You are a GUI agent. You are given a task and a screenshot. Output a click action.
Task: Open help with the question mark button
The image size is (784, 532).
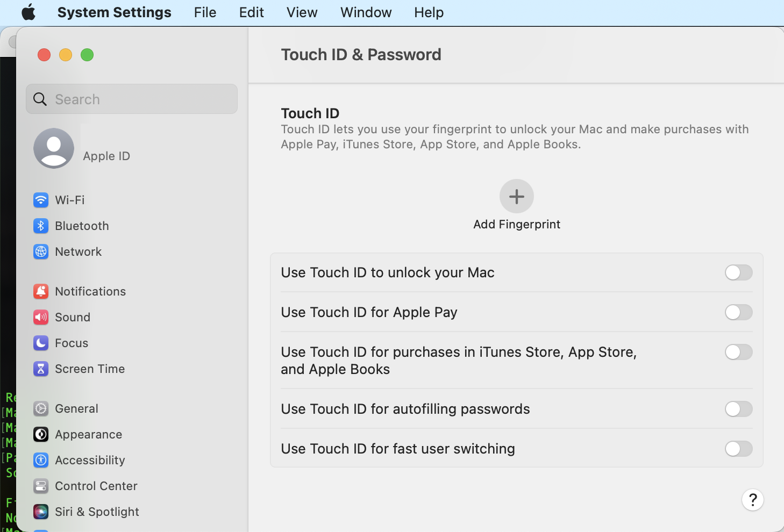(753, 500)
